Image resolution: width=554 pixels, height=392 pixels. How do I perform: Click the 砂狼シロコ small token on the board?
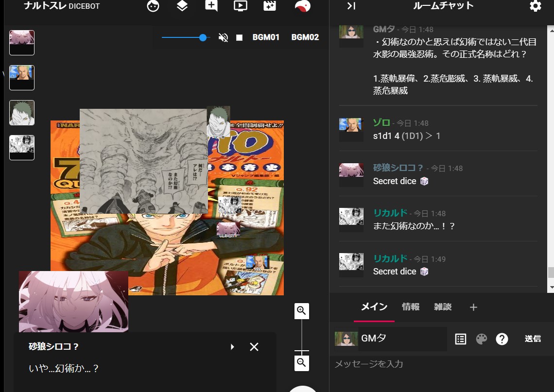(228, 230)
